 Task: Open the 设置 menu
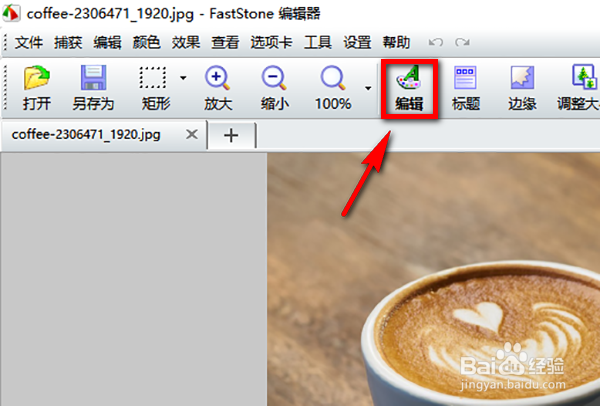(357, 42)
